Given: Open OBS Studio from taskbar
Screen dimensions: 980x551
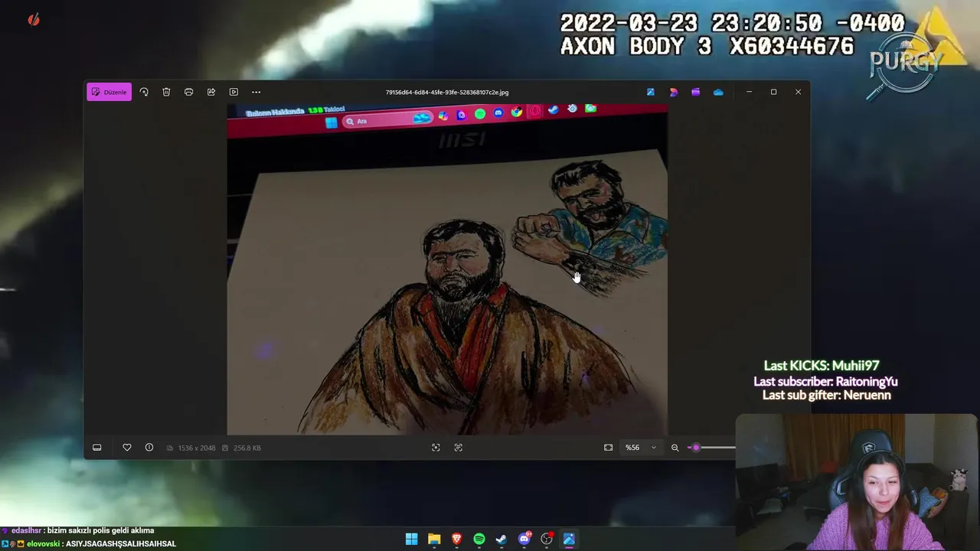Looking at the screenshot, I should [547, 539].
